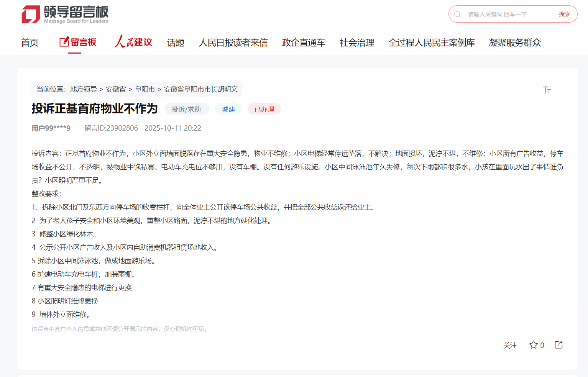Go to 安徽省 via the breadcrumb

(116, 89)
